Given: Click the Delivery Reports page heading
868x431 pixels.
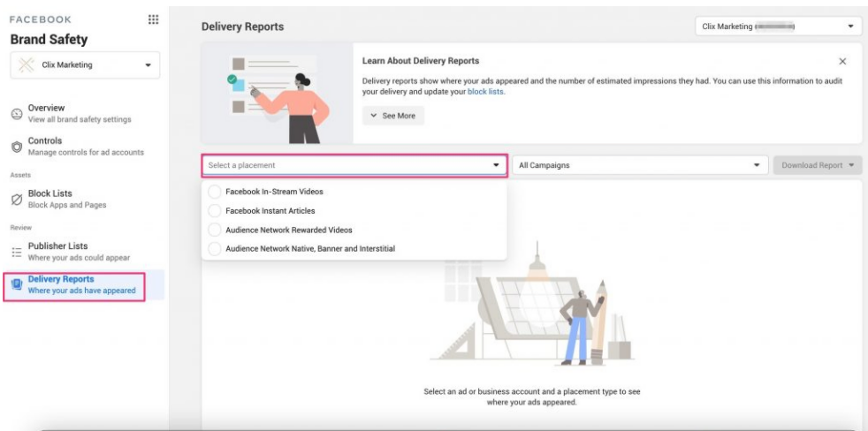Looking at the screenshot, I should [242, 26].
